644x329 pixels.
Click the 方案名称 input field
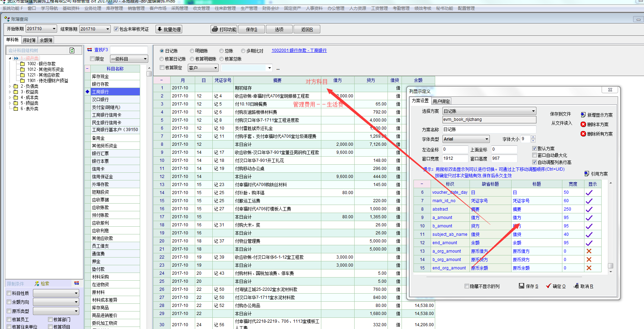[489, 129]
